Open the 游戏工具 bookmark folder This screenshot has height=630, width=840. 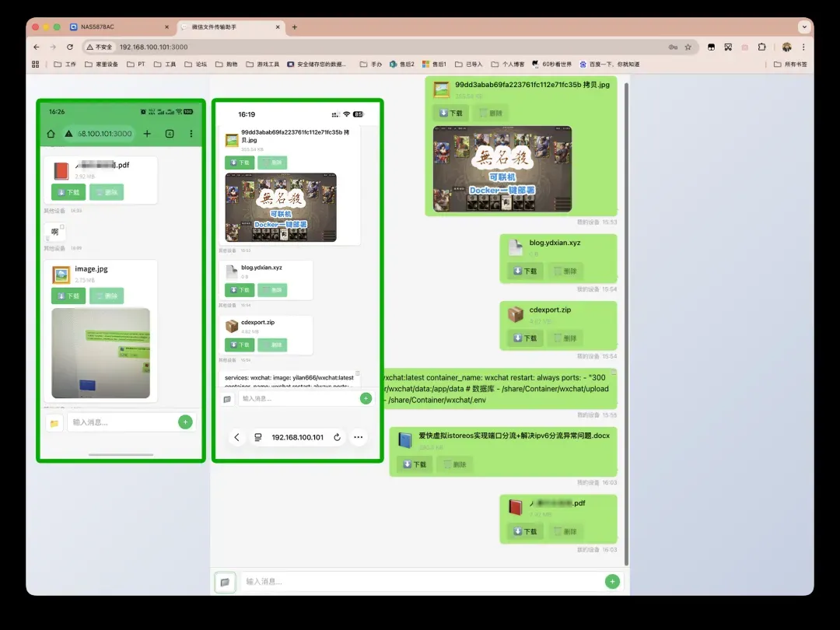(x=263, y=65)
